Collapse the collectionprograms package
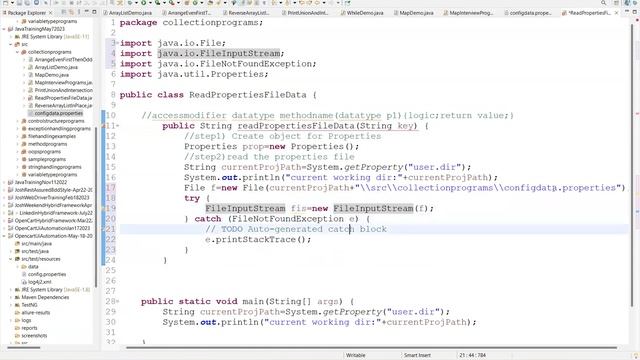Image resolution: width=640 pixels, height=360 pixels. coord(18,52)
